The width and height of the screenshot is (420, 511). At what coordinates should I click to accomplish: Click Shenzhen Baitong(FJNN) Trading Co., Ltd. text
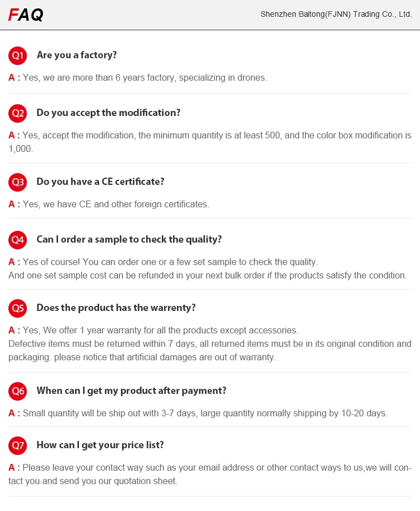click(x=336, y=14)
